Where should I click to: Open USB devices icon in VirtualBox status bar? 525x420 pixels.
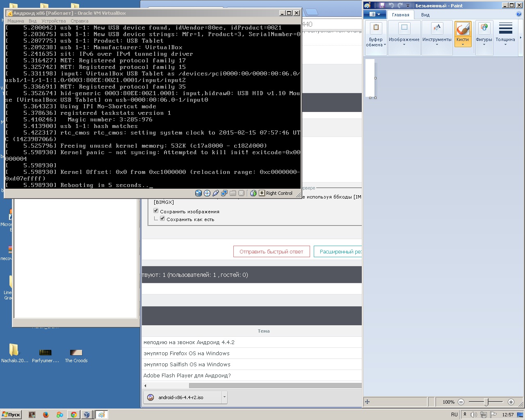pyautogui.click(x=216, y=193)
